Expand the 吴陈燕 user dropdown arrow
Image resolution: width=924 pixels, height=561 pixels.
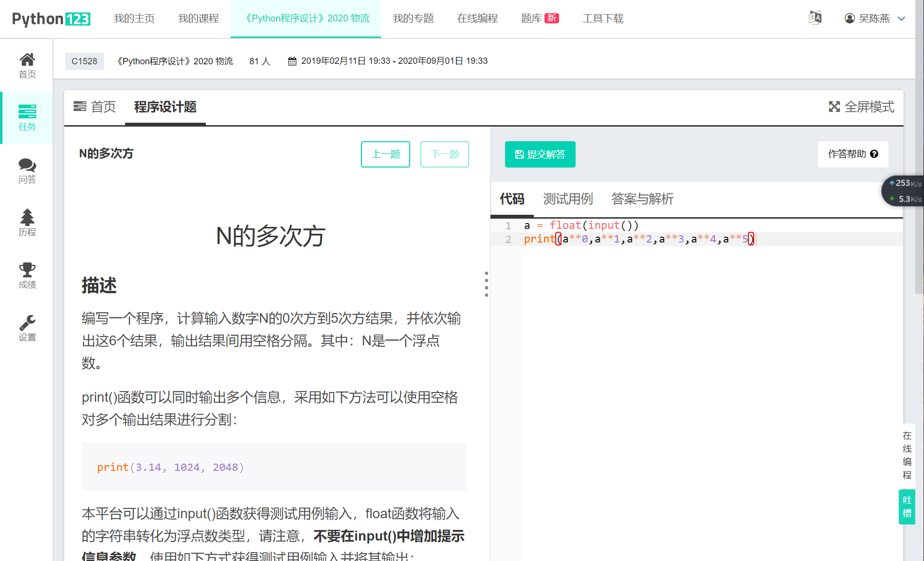click(x=901, y=19)
